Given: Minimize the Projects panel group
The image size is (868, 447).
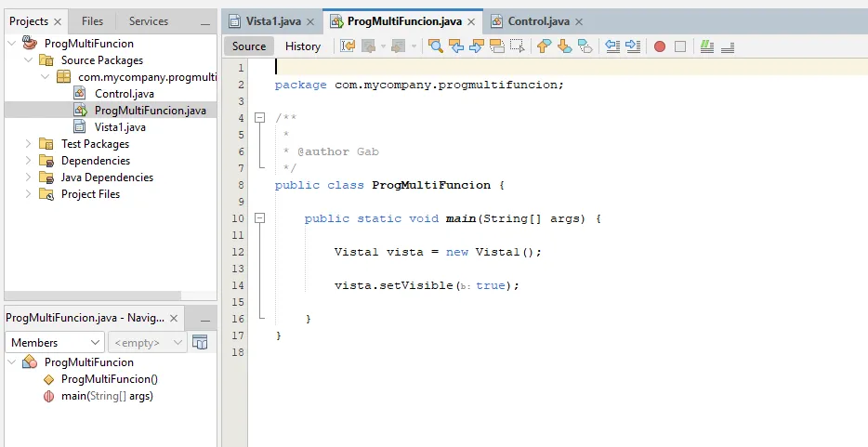Looking at the screenshot, I should [205, 24].
